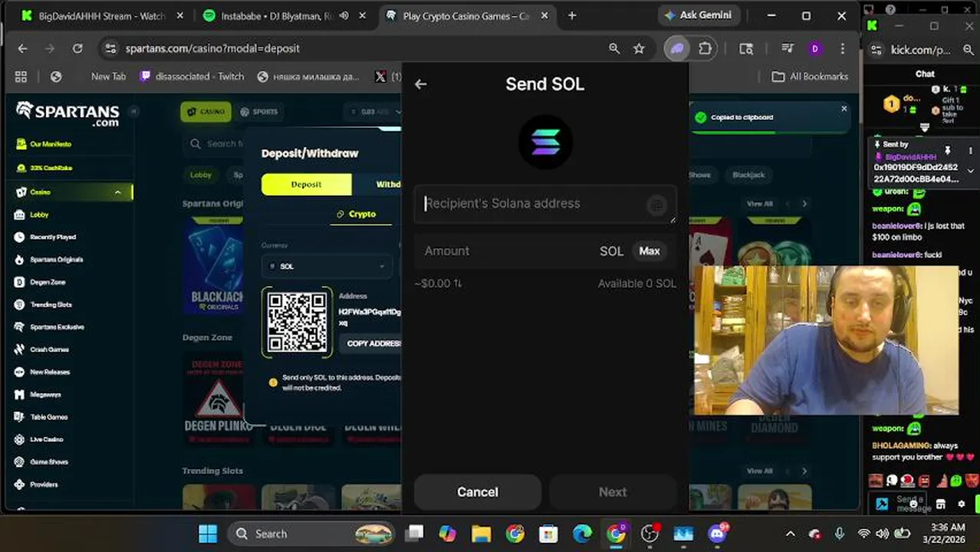
Task: Open Windows Start menu
Action: coord(208,534)
